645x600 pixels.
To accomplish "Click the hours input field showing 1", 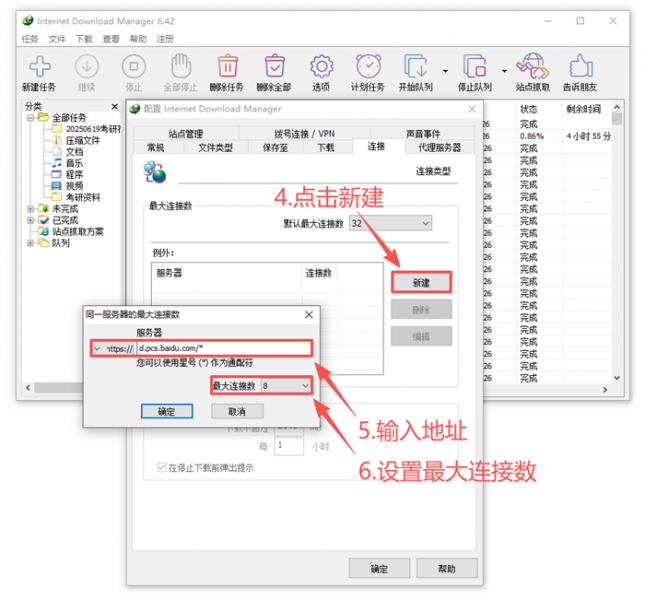I will click(289, 446).
